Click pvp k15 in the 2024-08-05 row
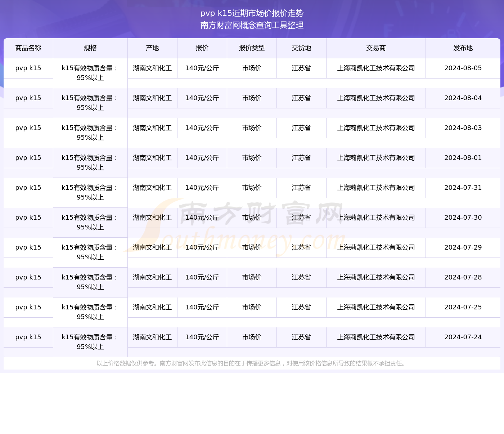Viewport: 504px width, 434px height. point(28,68)
